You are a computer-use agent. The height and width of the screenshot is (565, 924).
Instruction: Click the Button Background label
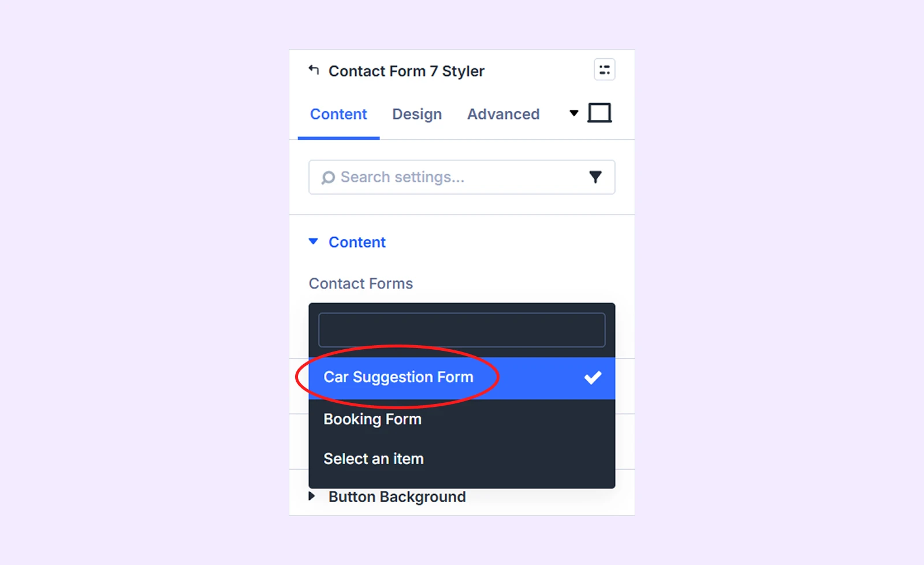397,497
